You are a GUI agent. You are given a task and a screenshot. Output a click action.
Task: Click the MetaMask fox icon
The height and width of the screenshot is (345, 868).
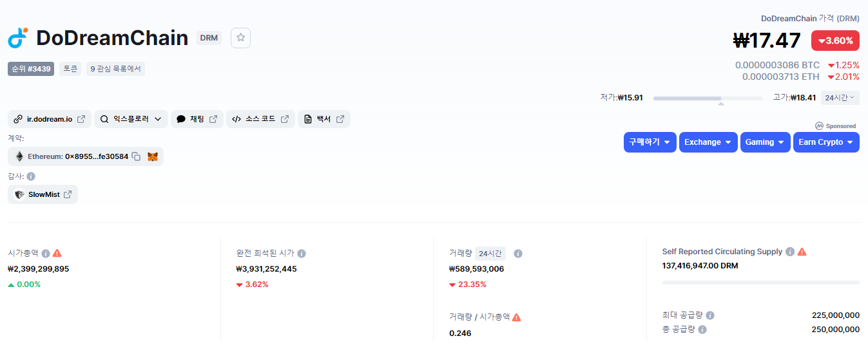click(x=153, y=156)
